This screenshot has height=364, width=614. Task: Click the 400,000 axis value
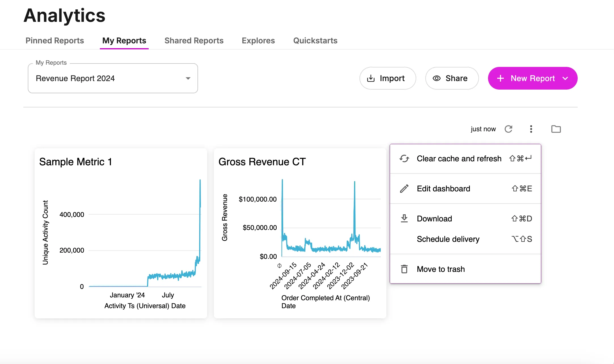(72, 215)
